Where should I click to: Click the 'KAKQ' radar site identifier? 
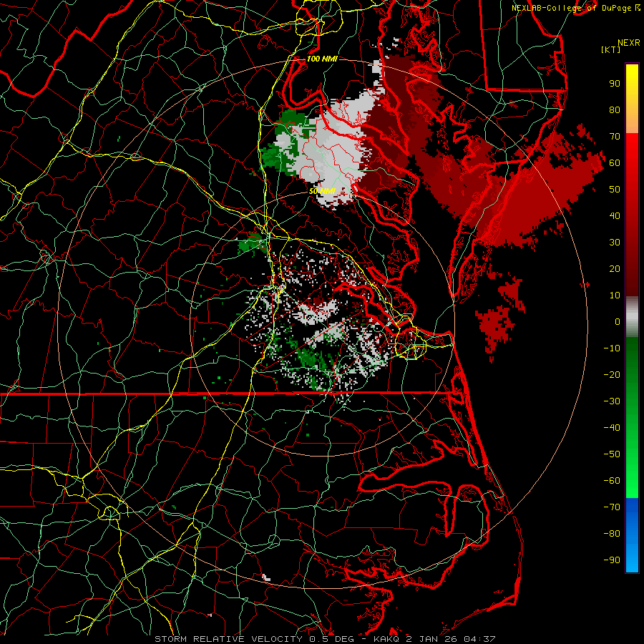(x=386, y=639)
